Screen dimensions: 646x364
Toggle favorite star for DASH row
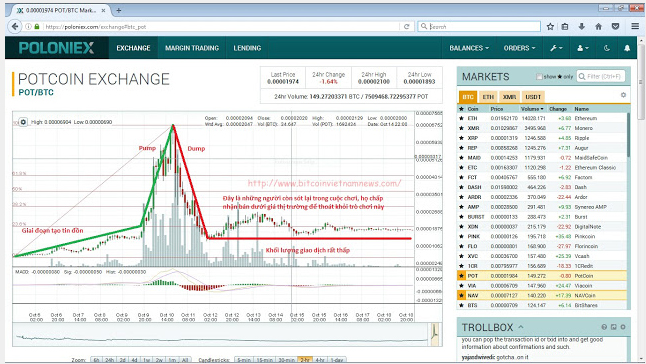tap(461, 187)
